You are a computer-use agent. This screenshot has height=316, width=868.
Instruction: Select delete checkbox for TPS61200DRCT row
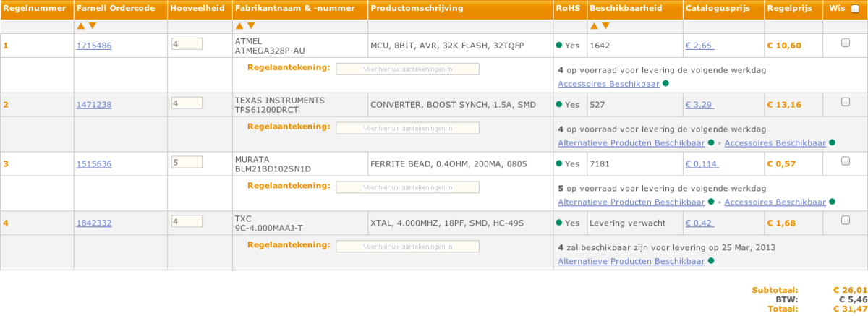tap(845, 102)
